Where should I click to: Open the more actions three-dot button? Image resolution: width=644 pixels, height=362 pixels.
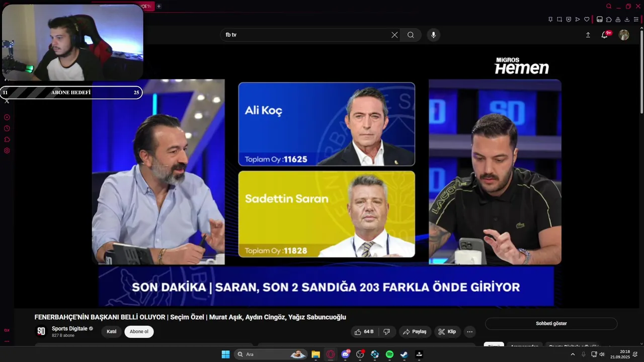469,332
